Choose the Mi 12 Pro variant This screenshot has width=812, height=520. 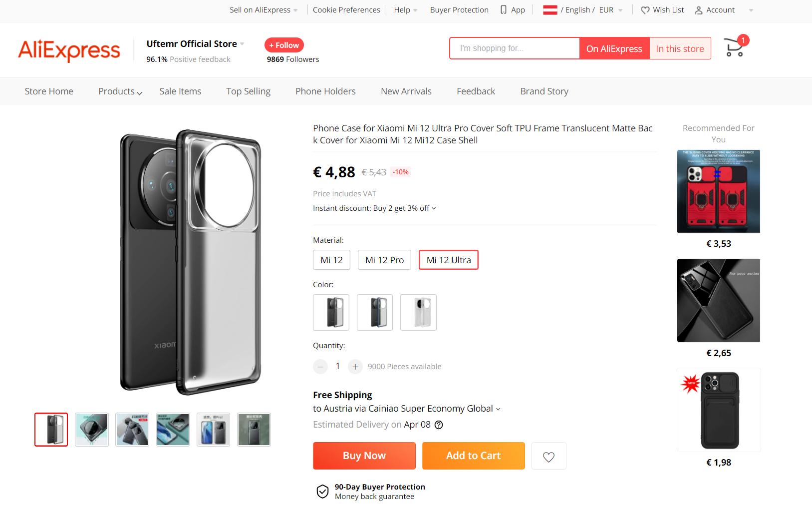pyautogui.click(x=384, y=260)
